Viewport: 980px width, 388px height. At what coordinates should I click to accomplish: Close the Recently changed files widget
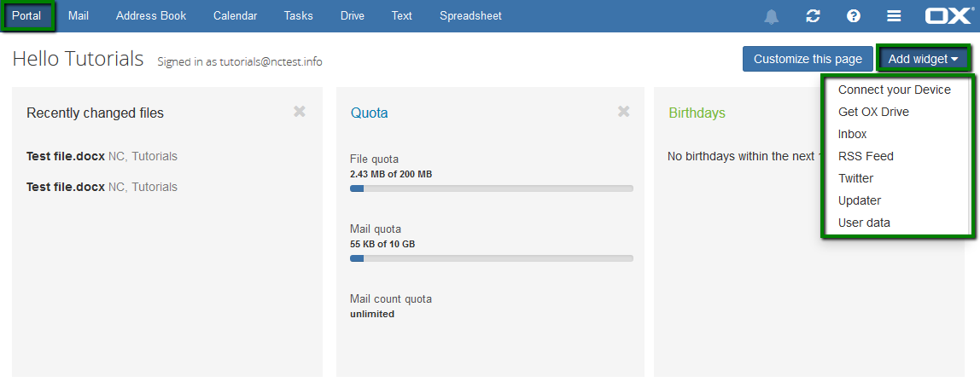tap(300, 111)
